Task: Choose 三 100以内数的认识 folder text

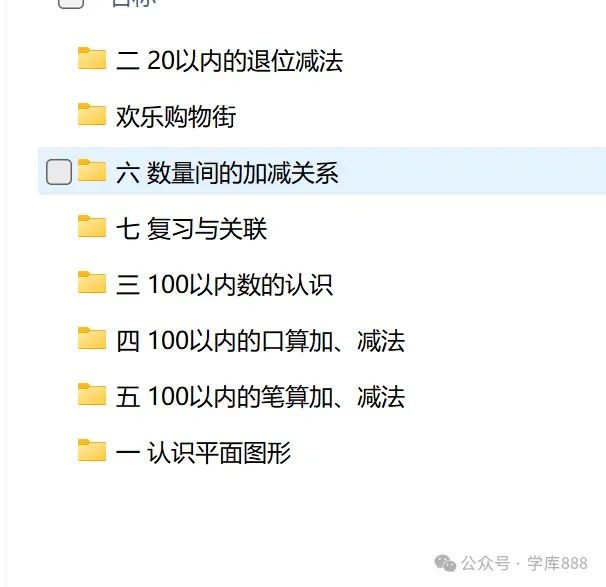Action: pos(224,285)
